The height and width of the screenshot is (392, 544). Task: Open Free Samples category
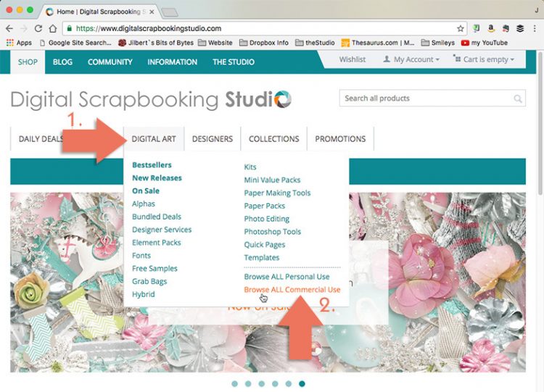(154, 268)
